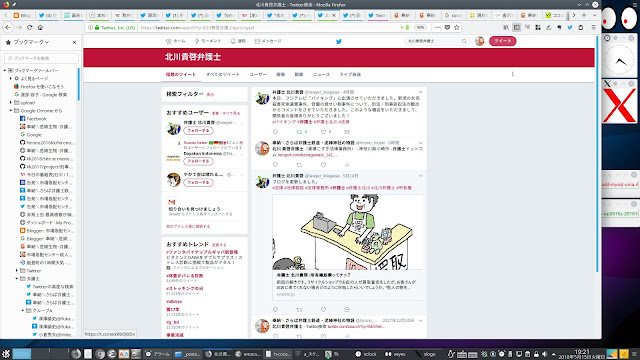Send first tweet via direct message icon
This screenshot has height=360, width=640.
point(347,131)
